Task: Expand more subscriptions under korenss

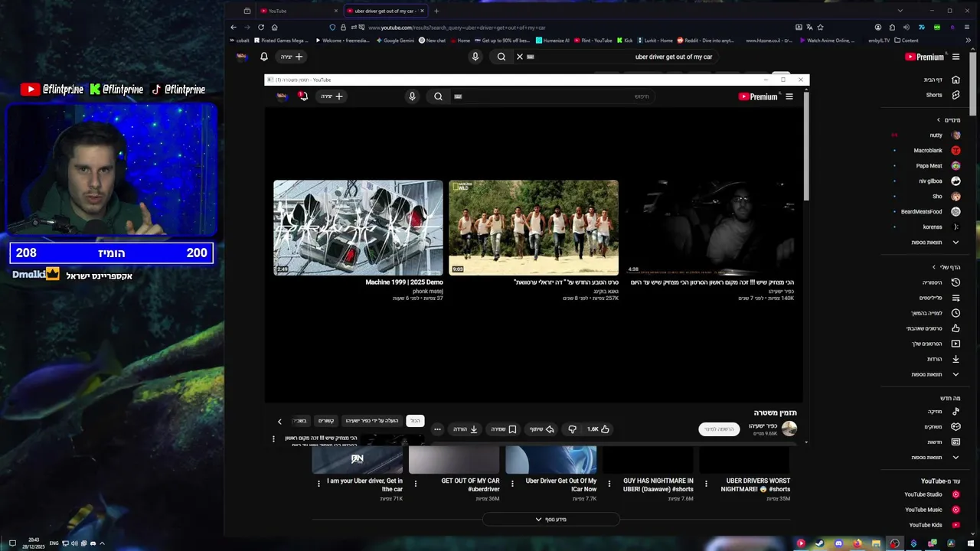Action: point(935,242)
